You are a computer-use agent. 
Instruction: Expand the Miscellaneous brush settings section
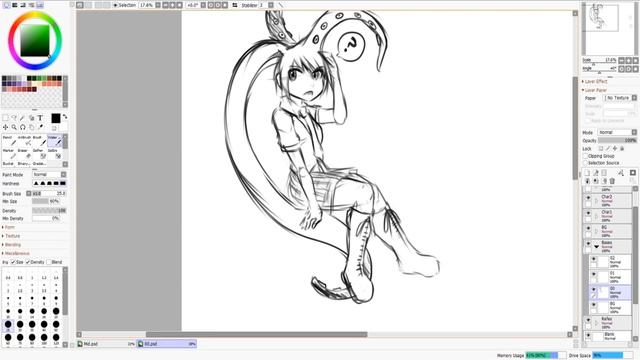(x=16, y=253)
